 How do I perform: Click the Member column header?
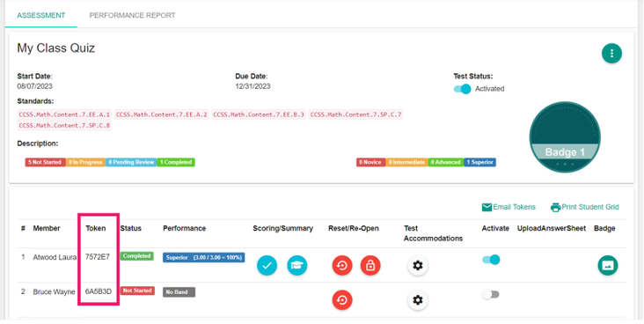pyautogui.click(x=47, y=228)
